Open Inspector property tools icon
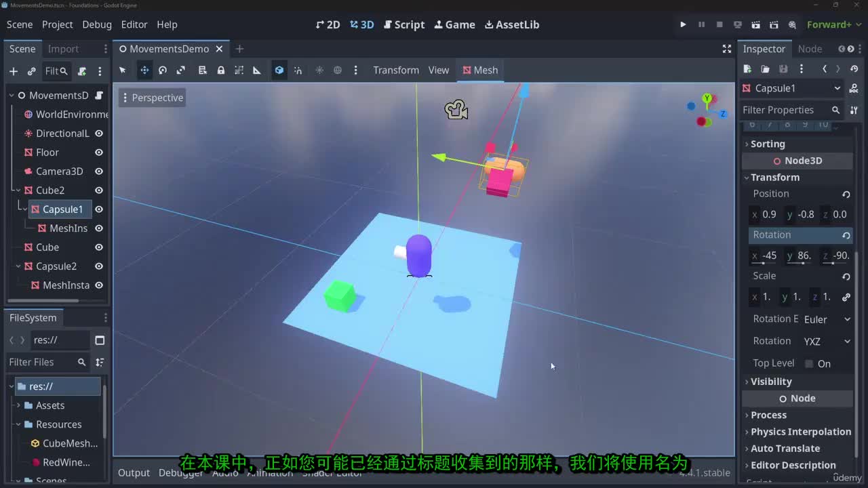This screenshot has width=868, height=488. (x=854, y=110)
